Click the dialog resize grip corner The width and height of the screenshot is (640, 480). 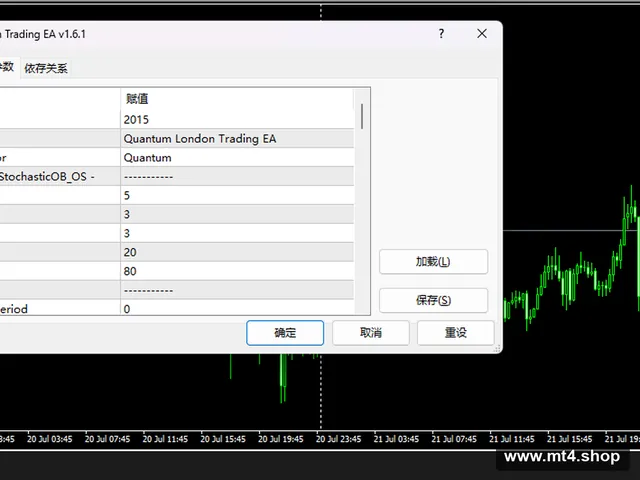pos(497,348)
